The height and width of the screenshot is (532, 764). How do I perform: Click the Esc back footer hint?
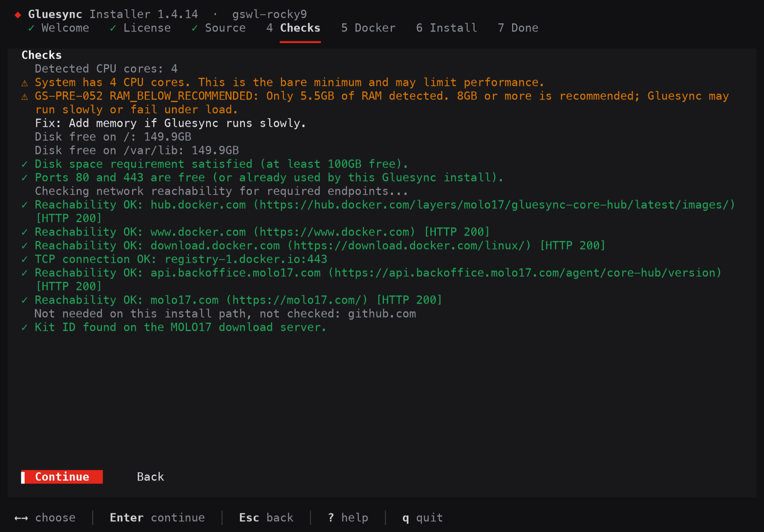tap(266, 518)
